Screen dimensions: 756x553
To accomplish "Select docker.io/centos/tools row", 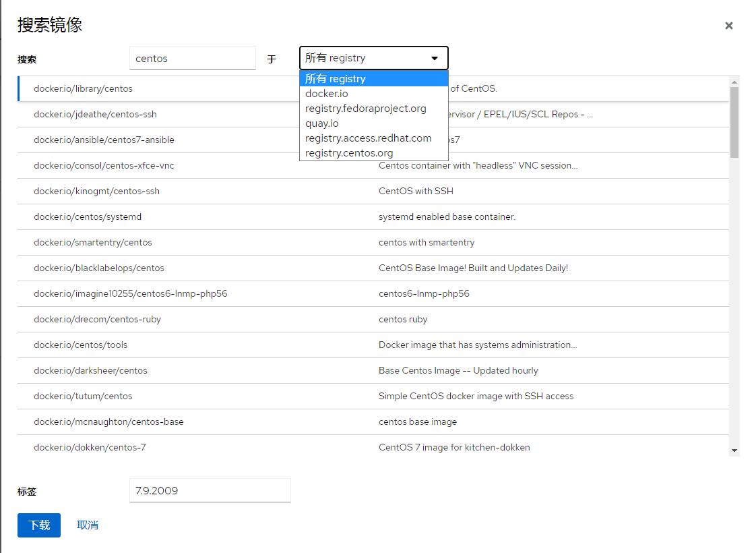I will (x=373, y=345).
